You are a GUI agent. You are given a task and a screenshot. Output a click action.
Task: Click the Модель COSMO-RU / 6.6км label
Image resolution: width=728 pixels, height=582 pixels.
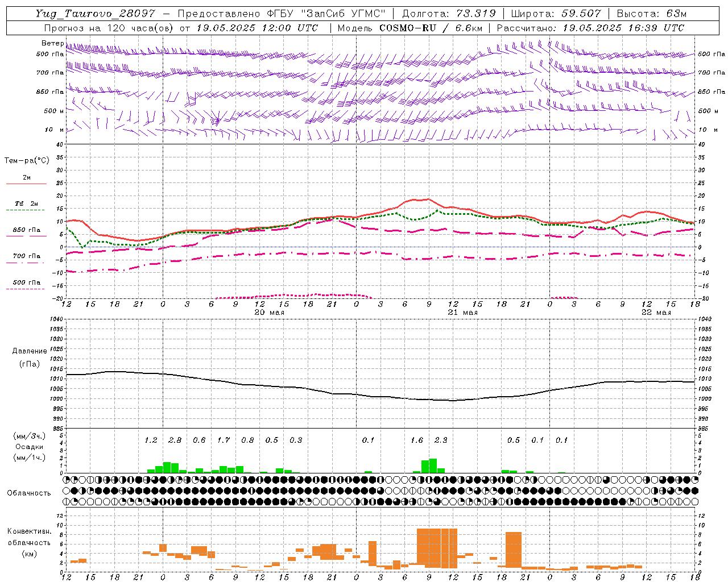(410, 28)
